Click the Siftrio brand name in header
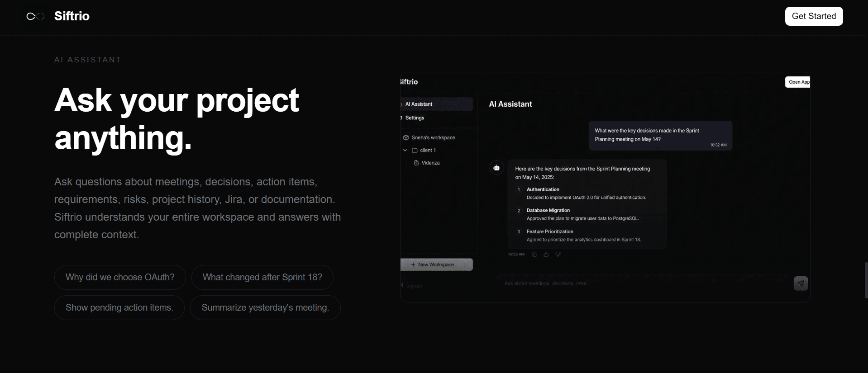 tap(72, 16)
